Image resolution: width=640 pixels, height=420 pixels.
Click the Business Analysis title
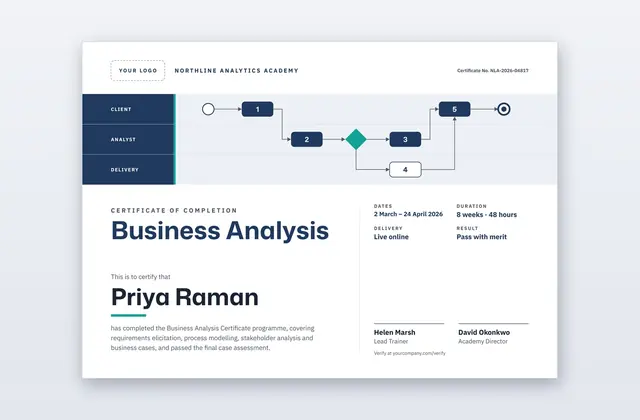220,231
